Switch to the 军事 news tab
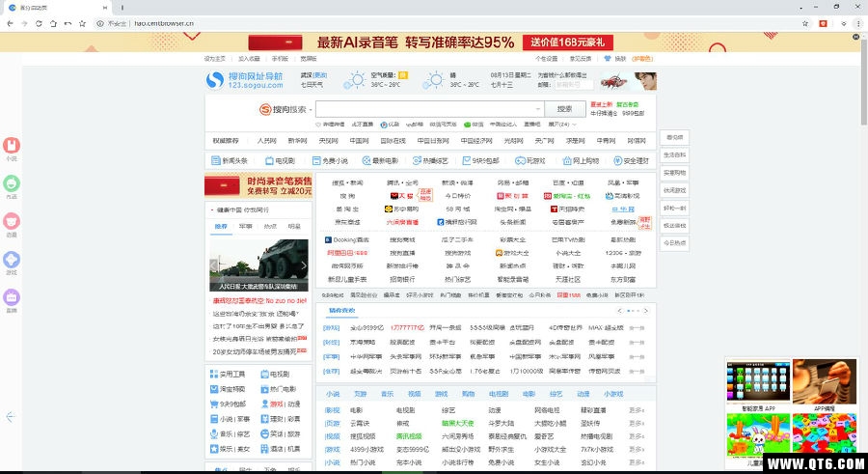The height and width of the screenshot is (474, 868). 245,227
